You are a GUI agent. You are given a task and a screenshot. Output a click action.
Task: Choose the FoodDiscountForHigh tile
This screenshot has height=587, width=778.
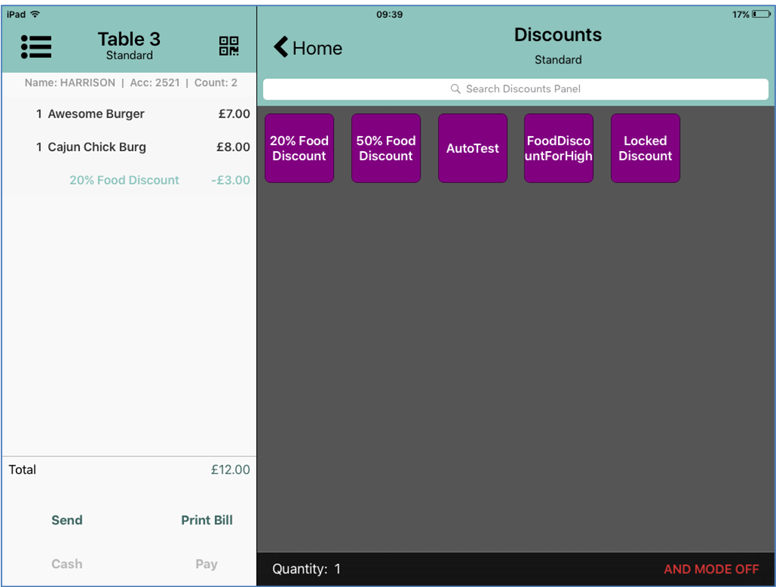click(x=559, y=148)
